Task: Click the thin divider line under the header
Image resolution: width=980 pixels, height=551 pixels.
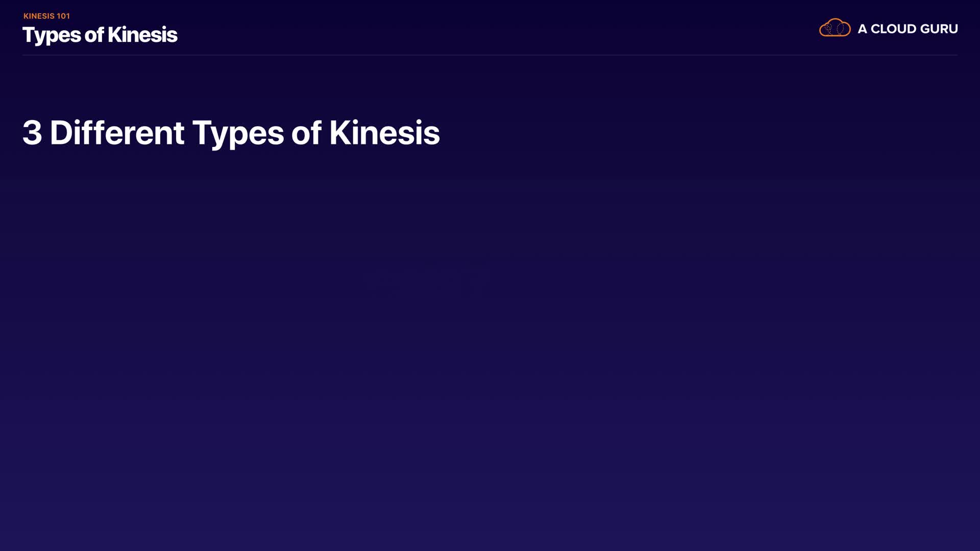Action: coord(490,55)
